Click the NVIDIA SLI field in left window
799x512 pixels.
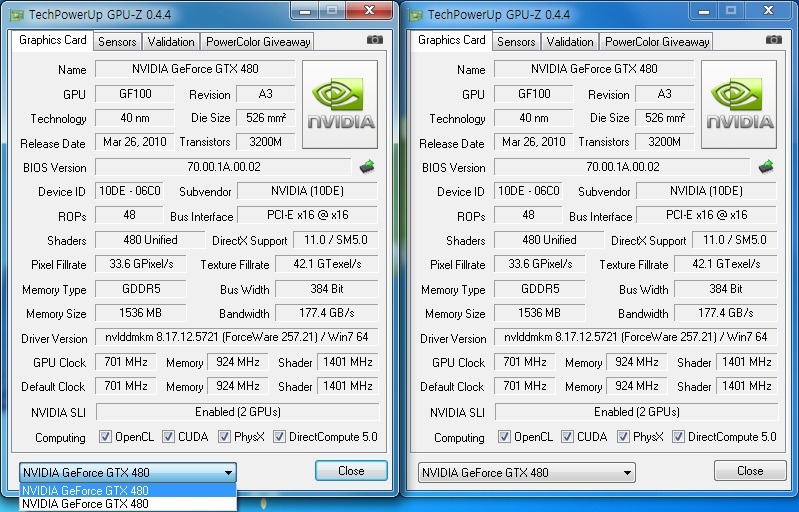(x=237, y=412)
